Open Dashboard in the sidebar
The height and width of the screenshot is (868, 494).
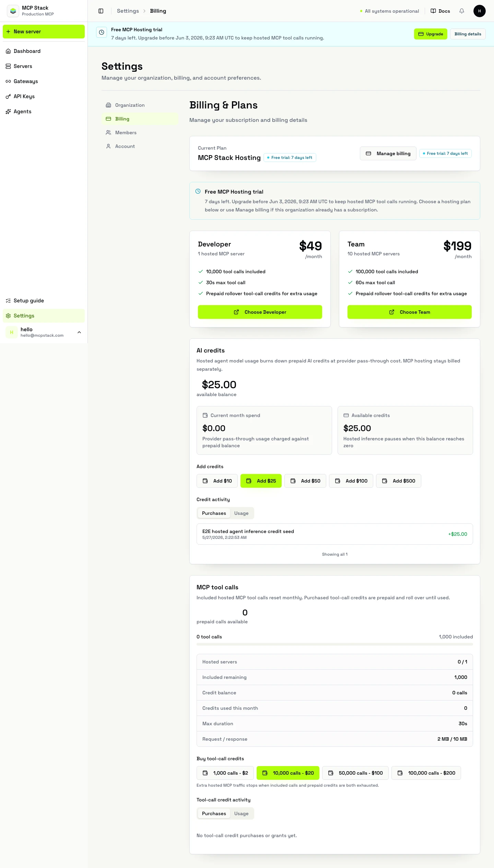tap(44, 51)
